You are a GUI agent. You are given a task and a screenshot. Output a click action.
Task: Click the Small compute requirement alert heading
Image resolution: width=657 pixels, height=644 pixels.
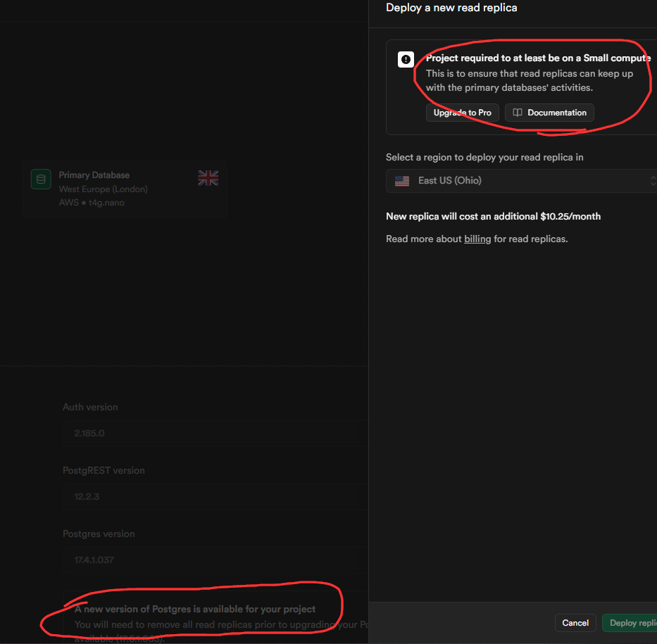tap(538, 58)
